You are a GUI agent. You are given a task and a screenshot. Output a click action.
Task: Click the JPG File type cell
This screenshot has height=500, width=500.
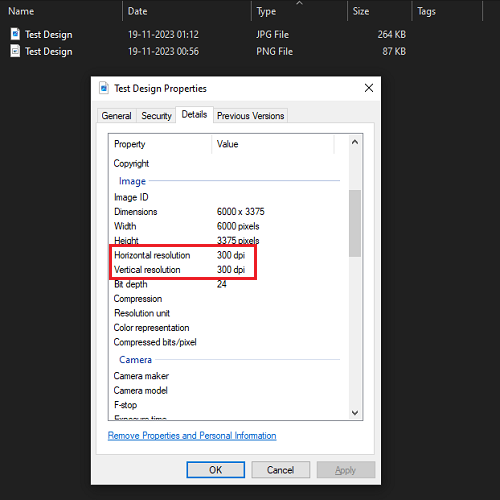(272, 34)
